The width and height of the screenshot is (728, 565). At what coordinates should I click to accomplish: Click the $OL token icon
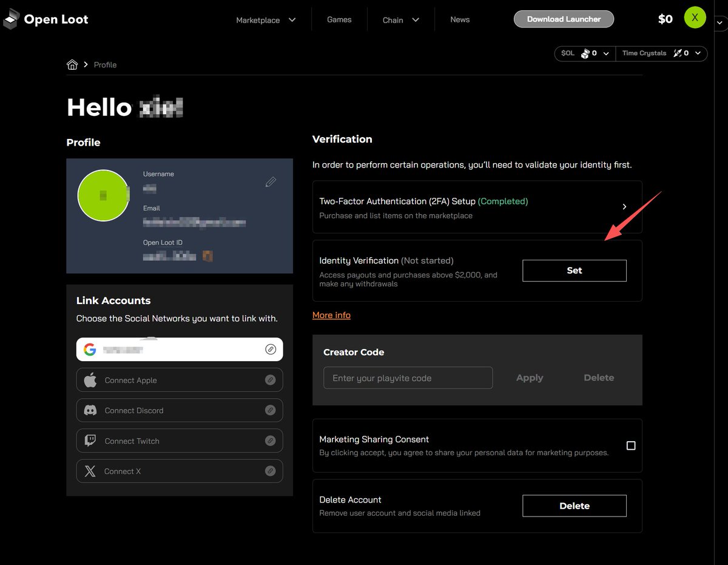pyautogui.click(x=585, y=53)
